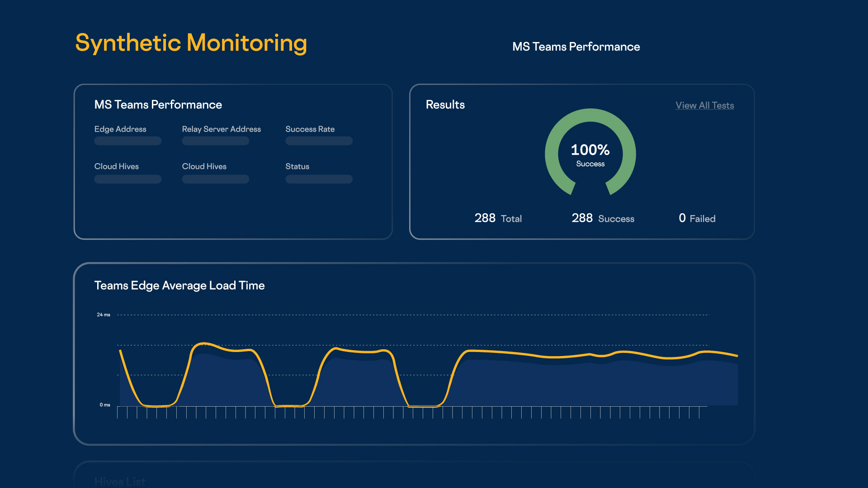Viewport: 868px width, 488px height.
Task: Click the Synthetic Monitoring page title
Action: (191, 43)
